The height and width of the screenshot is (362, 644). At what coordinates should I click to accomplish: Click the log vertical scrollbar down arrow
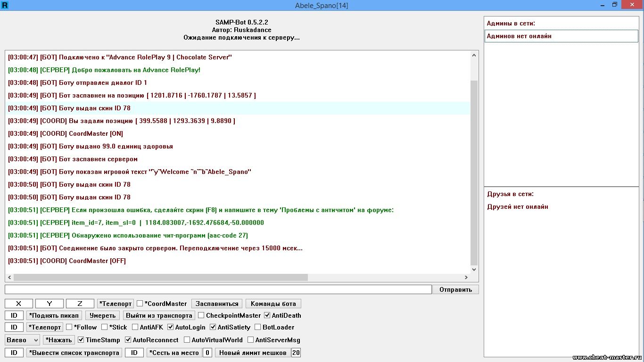(x=474, y=269)
